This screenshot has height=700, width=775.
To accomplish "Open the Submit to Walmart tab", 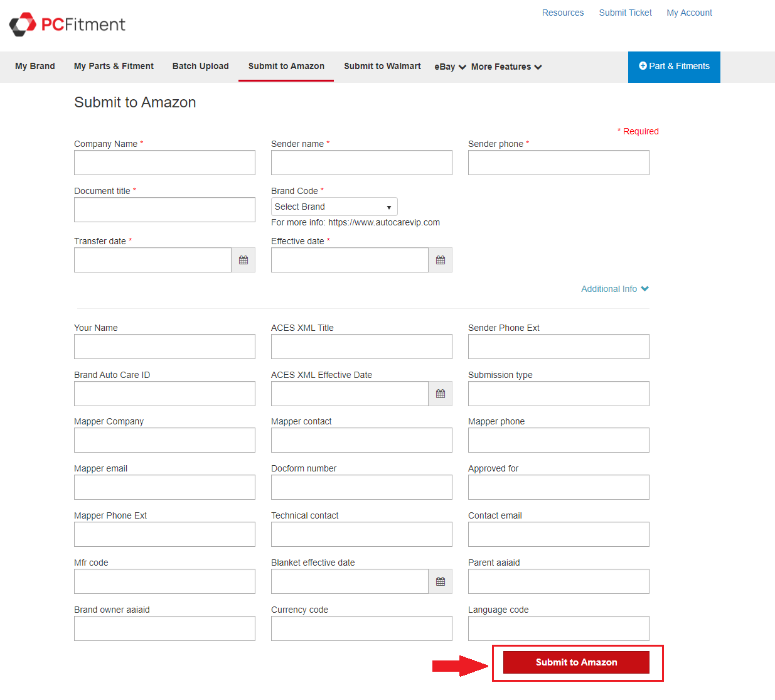I will coord(382,67).
